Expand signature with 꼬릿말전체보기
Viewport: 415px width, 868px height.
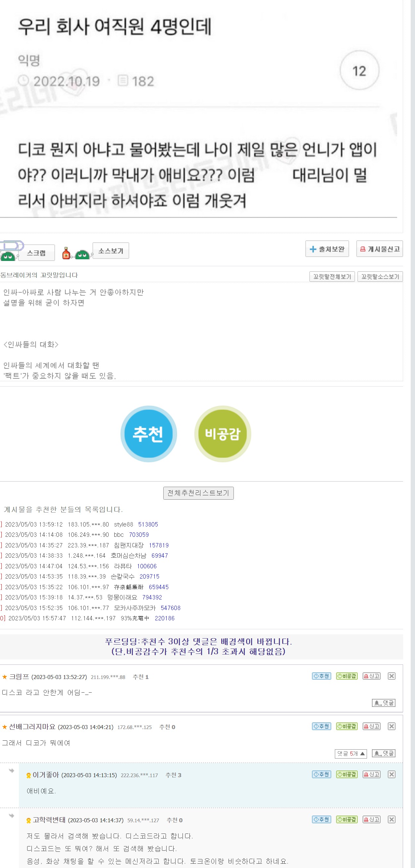[332, 277]
